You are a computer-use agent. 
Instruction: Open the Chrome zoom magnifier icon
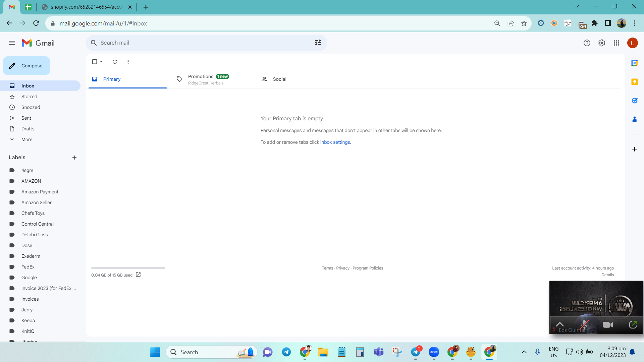point(497,23)
